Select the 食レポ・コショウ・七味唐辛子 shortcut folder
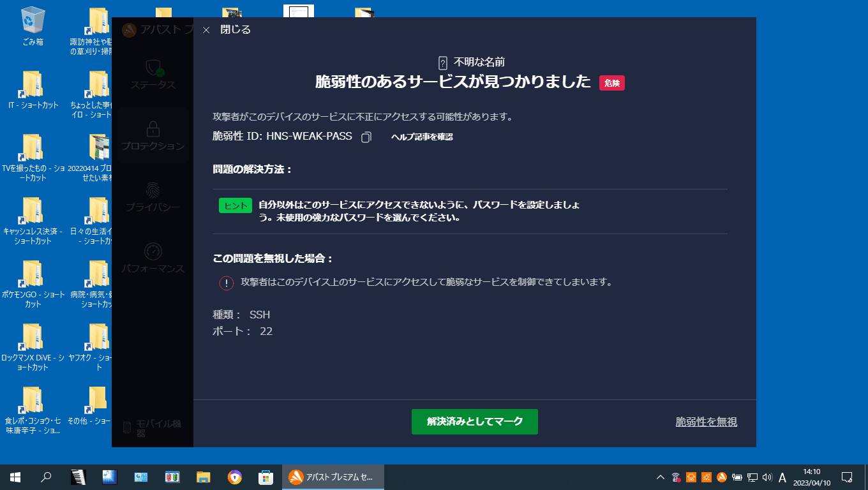The width and height of the screenshot is (868, 490). pyautogui.click(x=33, y=410)
